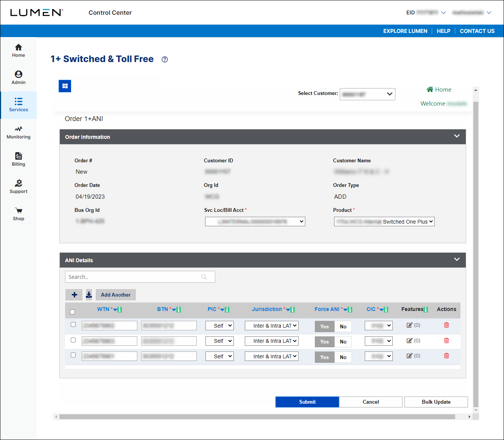The height and width of the screenshot is (440, 504).
Task: Click the plus add row icon
Action: [74, 295]
